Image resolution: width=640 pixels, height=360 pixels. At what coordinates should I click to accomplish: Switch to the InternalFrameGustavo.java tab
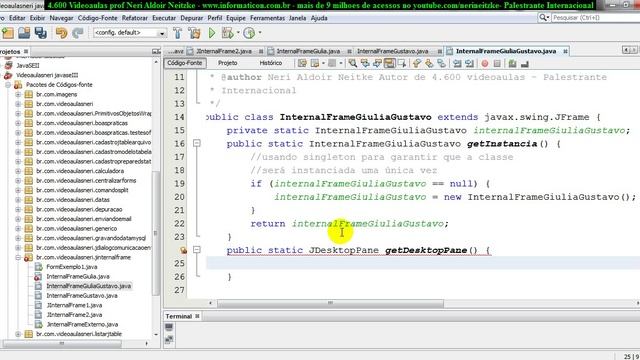pos(393,51)
